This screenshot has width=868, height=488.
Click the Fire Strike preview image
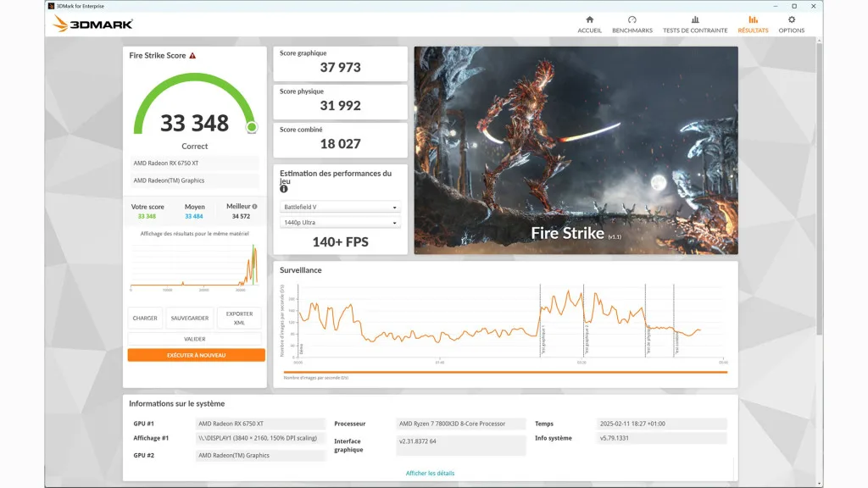(576, 150)
